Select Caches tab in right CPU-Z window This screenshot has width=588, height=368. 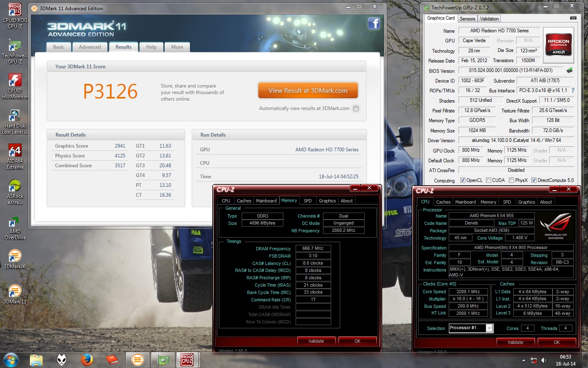443,202
